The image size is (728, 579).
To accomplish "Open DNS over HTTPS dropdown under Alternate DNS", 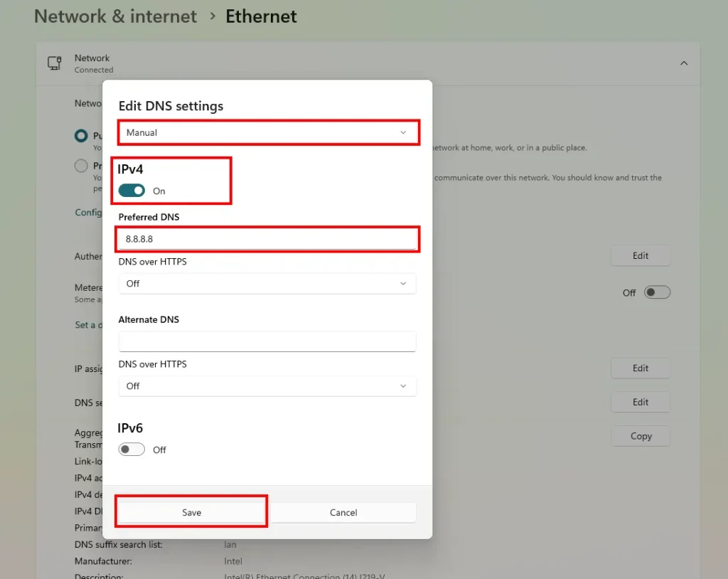I will point(267,386).
